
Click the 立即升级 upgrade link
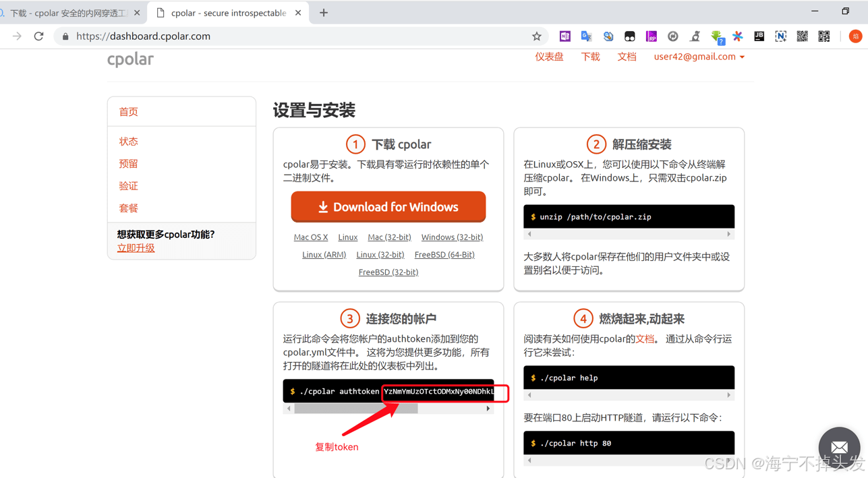(x=136, y=248)
